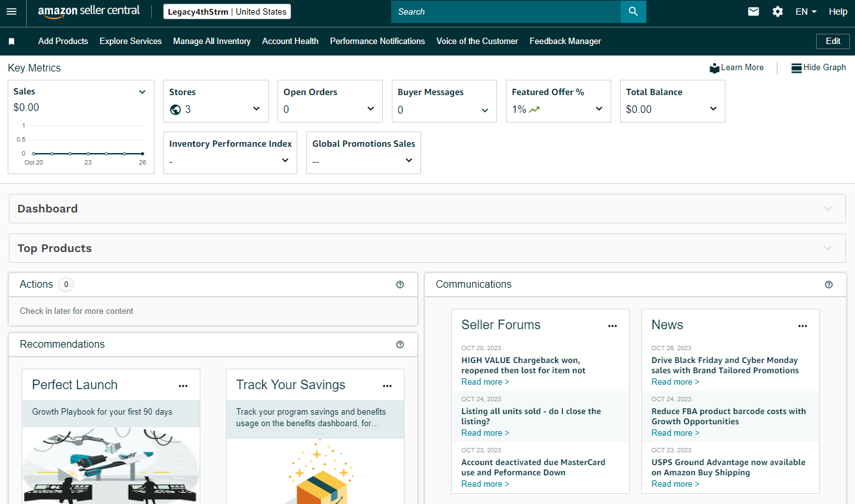
Task: Click the Edit button
Action: [x=833, y=41]
